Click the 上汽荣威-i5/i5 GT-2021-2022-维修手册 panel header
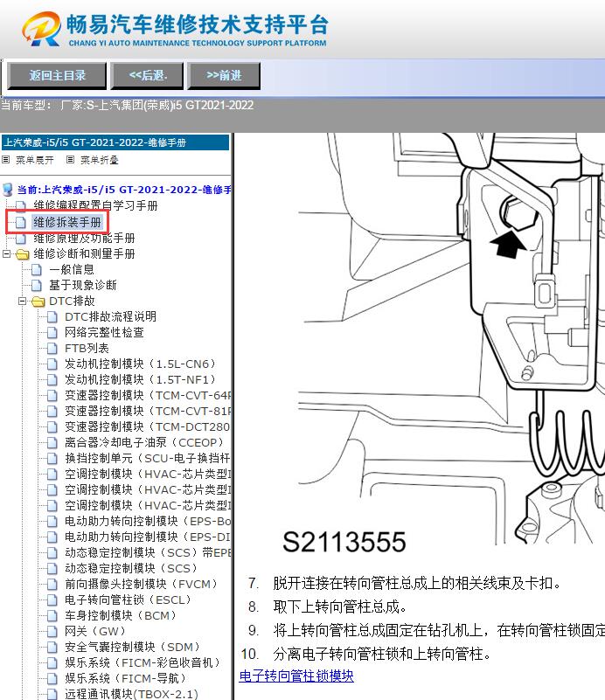 click(115, 142)
